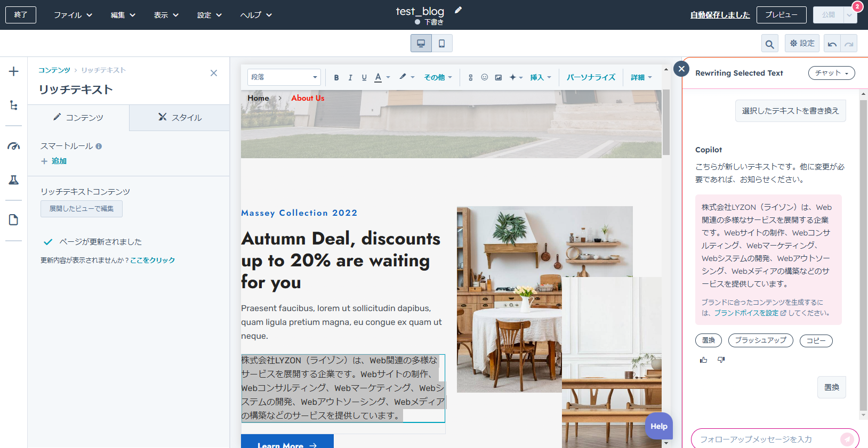
Task: Click the insert link icon
Action: tap(471, 78)
